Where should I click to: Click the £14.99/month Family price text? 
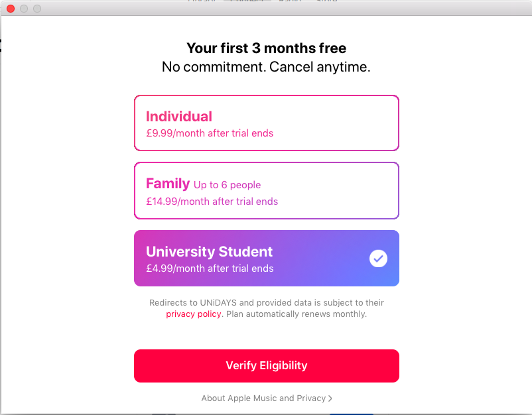(212, 202)
